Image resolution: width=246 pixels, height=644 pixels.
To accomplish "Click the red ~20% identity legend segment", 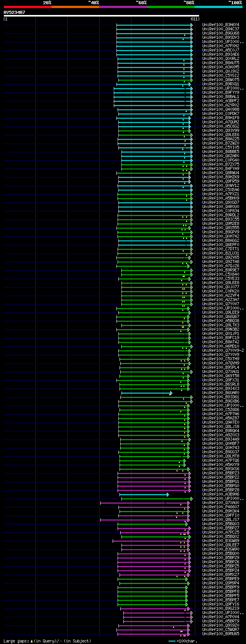I will (28, 7).
